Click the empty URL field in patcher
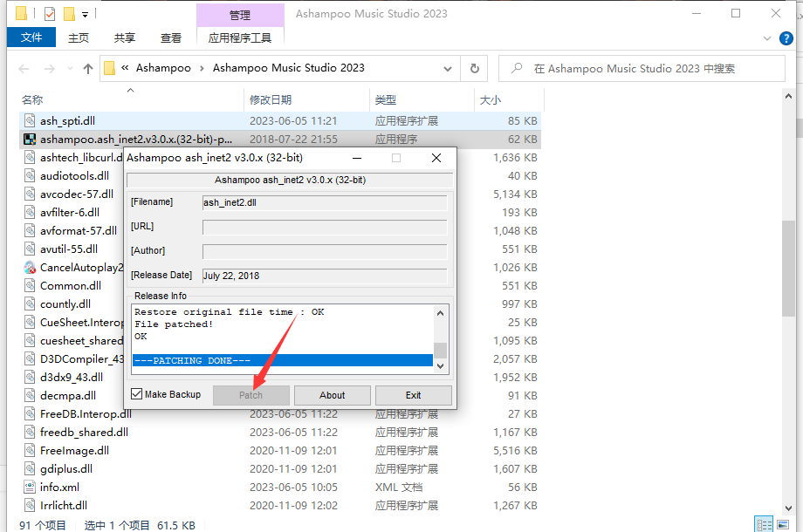 [x=325, y=227]
